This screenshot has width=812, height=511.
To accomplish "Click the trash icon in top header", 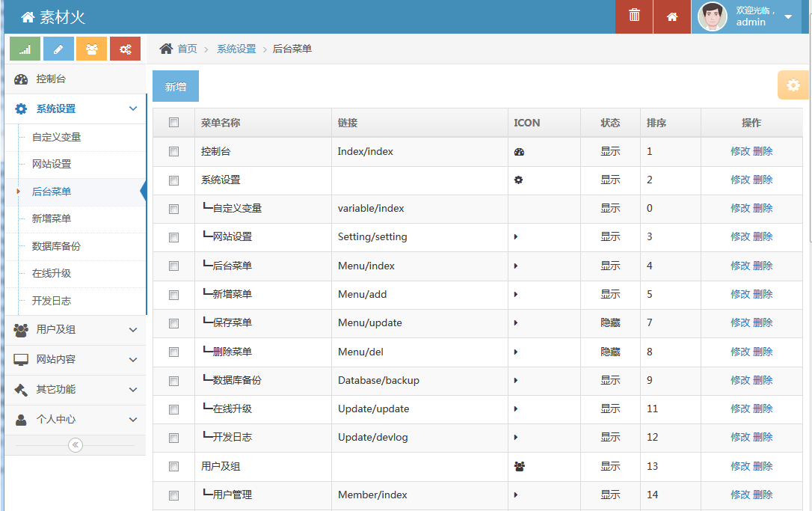I will click(634, 16).
